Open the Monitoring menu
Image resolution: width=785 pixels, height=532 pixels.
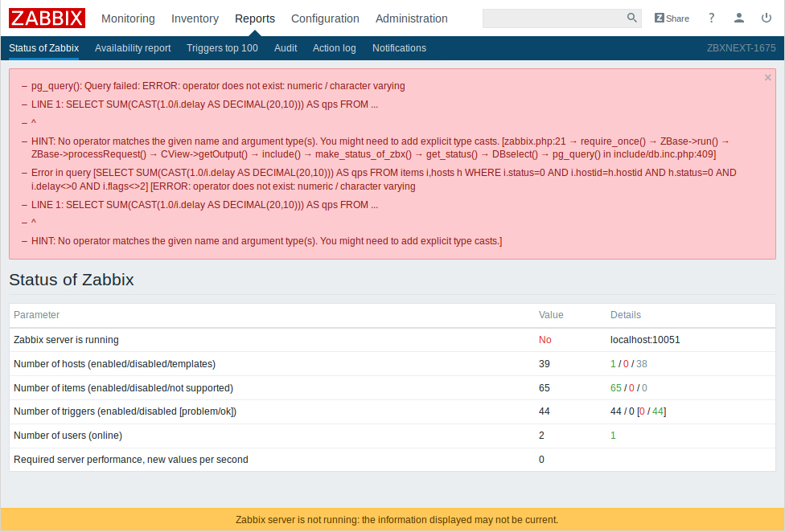pyautogui.click(x=128, y=18)
